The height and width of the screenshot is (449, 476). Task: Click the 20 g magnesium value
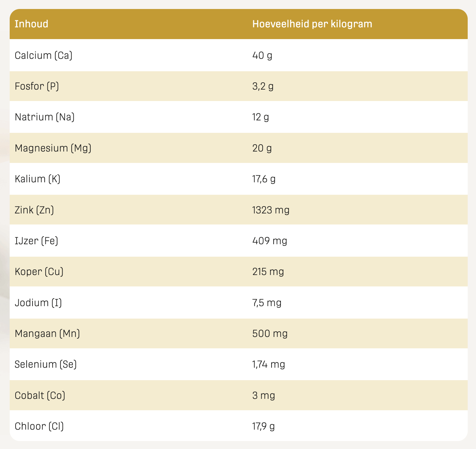click(262, 148)
